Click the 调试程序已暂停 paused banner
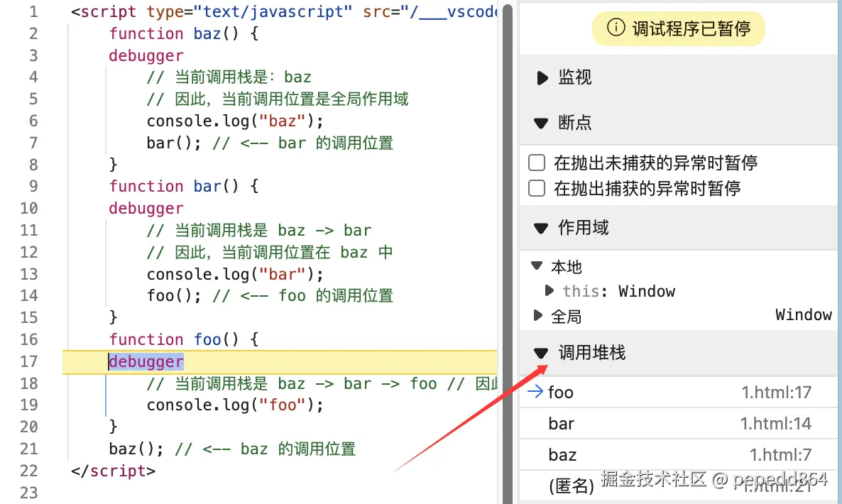This screenshot has height=504, width=842. 678,28
